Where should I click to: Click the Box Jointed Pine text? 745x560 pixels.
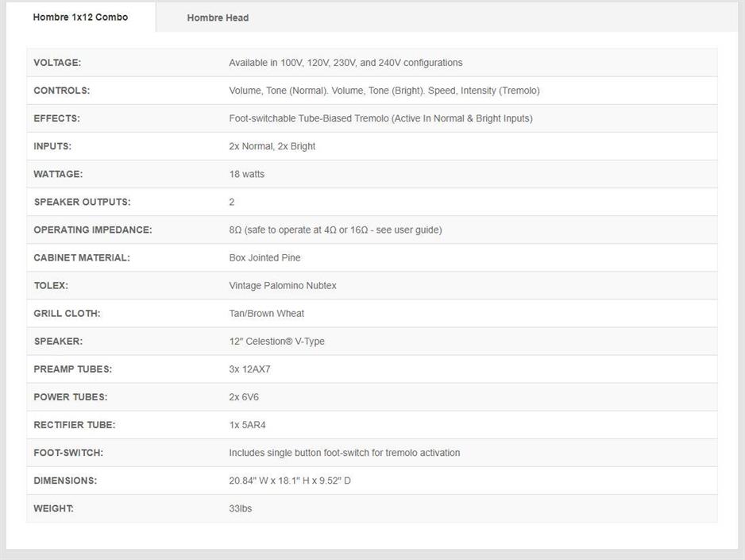point(264,257)
